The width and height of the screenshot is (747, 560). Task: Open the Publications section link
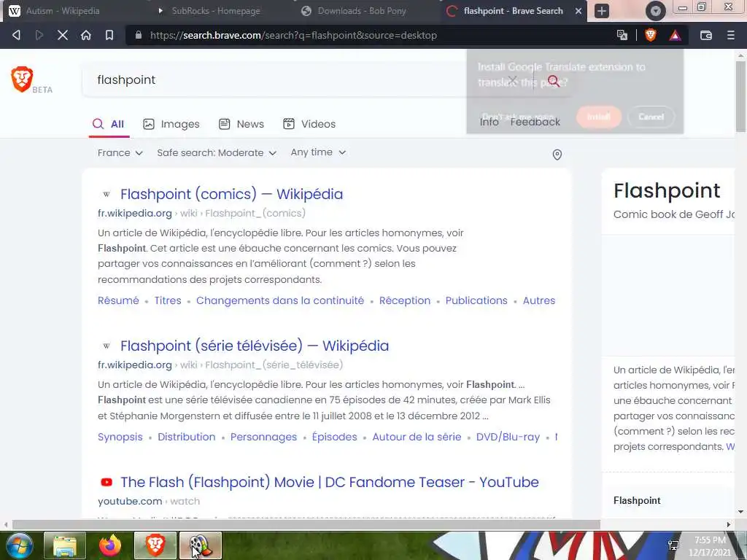point(476,300)
